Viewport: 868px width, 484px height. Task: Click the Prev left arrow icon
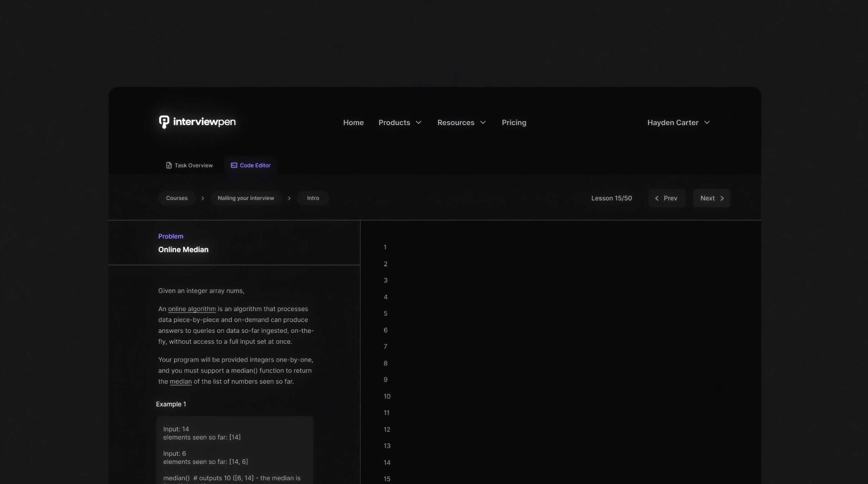pos(657,198)
